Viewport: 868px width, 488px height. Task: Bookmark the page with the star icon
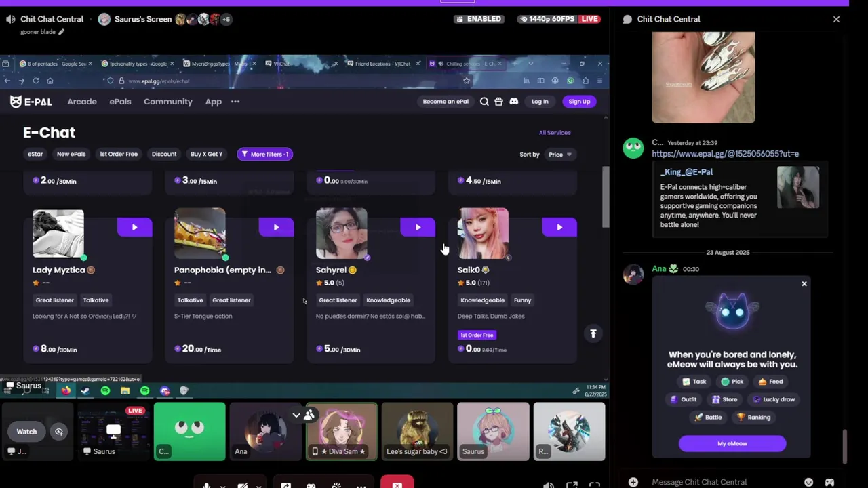pos(467,81)
